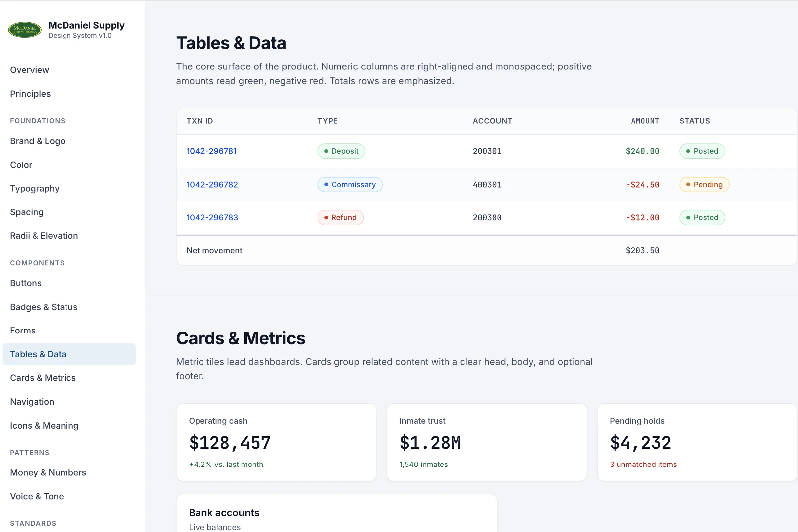Click the Pending status badge
This screenshot has height=532, width=798.
(704, 184)
